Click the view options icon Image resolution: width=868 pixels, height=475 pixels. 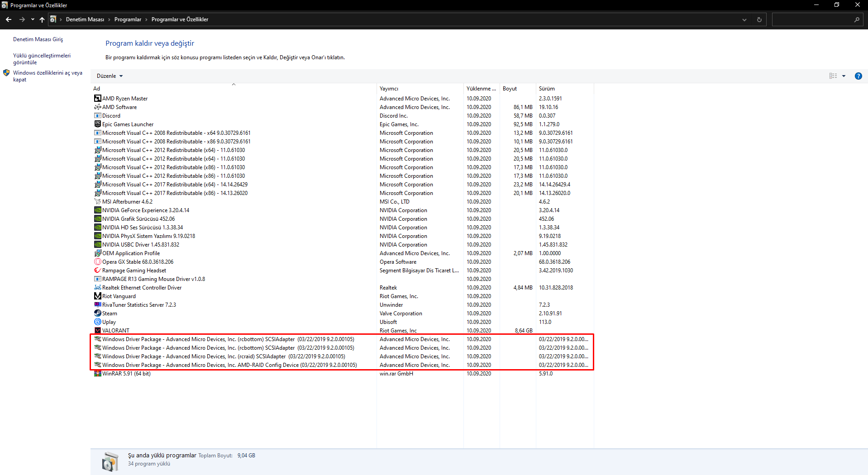click(x=833, y=76)
